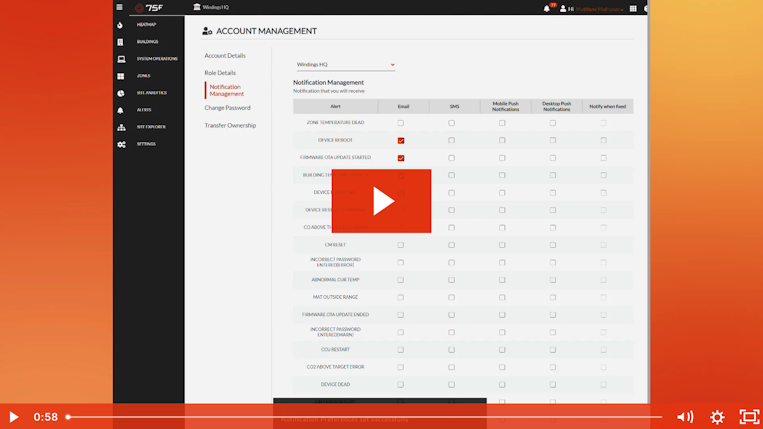The width and height of the screenshot is (763, 429).
Task: Open the apps grid icon in the top bar
Action: point(633,8)
